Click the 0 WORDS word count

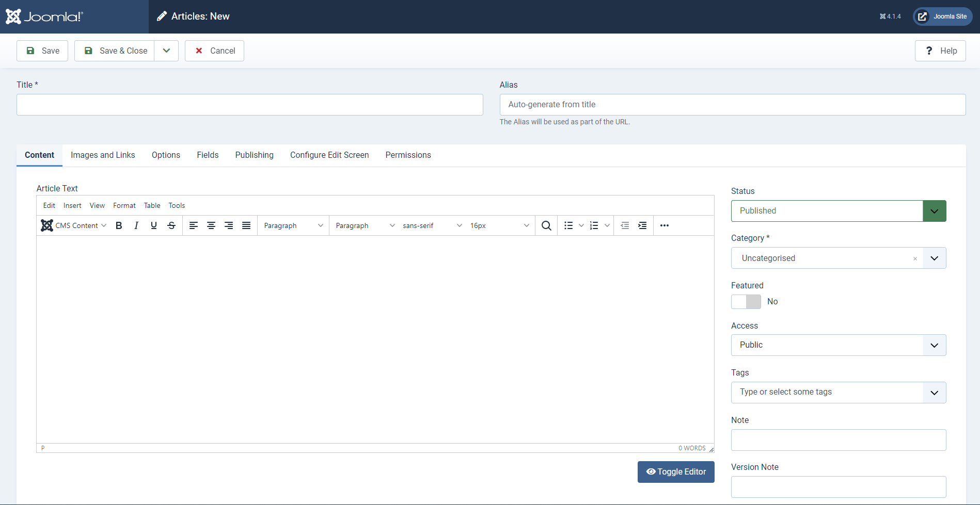click(x=692, y=448)
